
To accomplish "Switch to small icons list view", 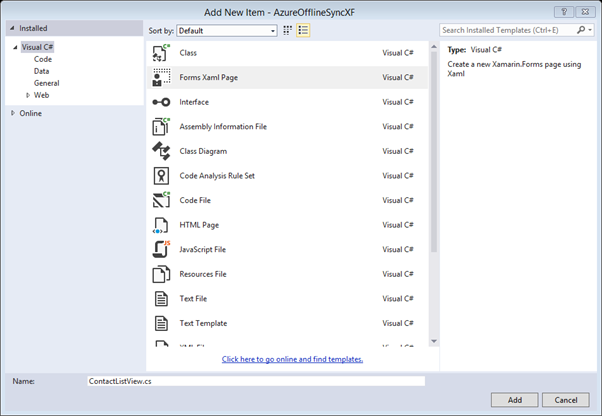I will (x=303, y=30).
